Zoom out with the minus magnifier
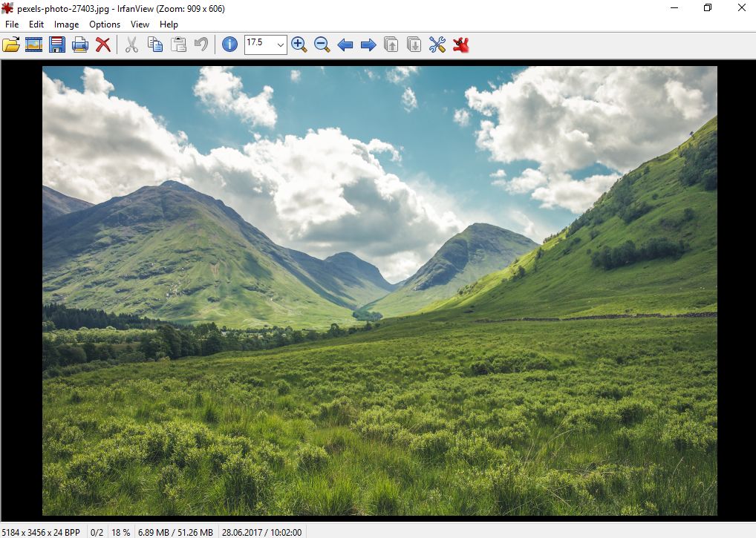This screenshot has height=538, width=756. [x=322, y=45]
